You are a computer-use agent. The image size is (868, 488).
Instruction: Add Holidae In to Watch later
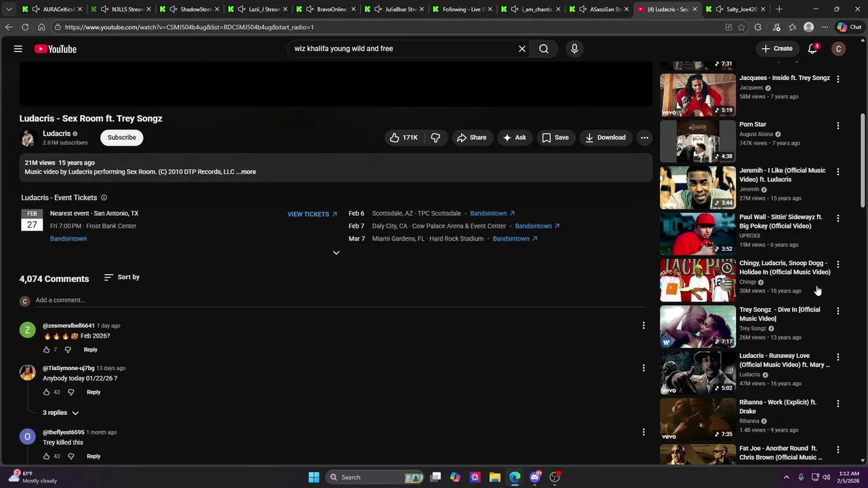point(726,268)
